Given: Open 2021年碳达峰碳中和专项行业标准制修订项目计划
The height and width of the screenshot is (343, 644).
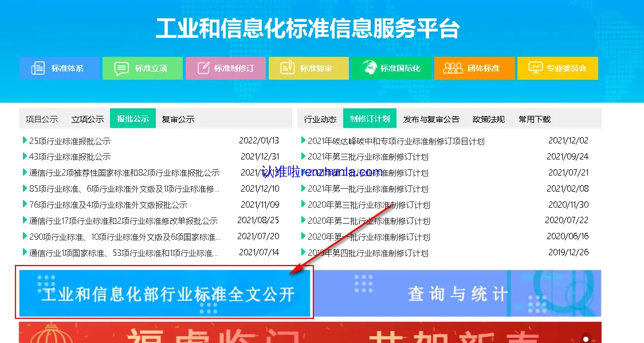Looking at the screenshot, I should pyautogui.click(x=396, y=141).
